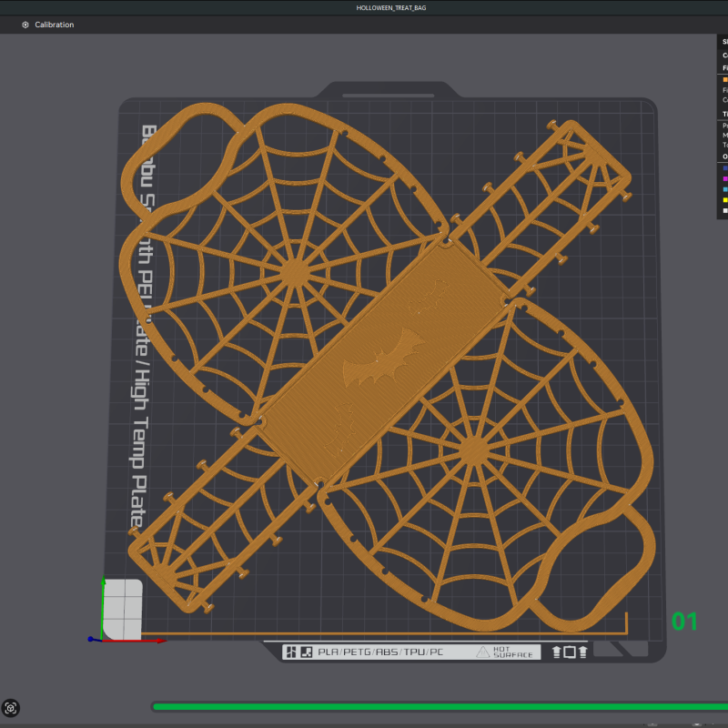Click the green progress bar at screen bottom
Image resolution: width=728 pixels, height=728 pixels.
[x=437, y=706]
